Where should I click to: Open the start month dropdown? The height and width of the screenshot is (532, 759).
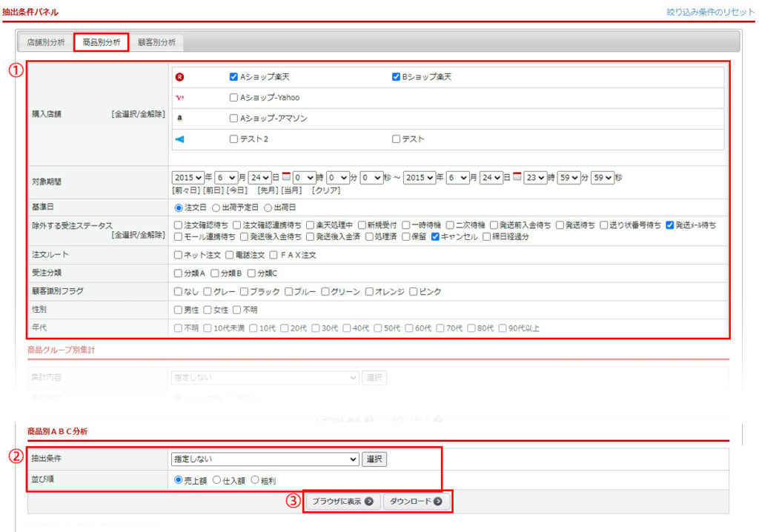click(226, 178)
